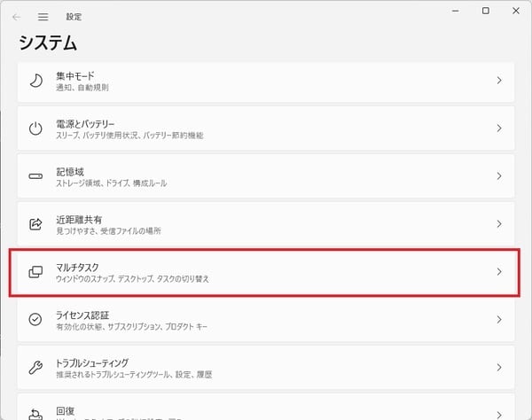Expand 電源とバッテリー using its chevron
532x420 pixels.
pos(499,128)
